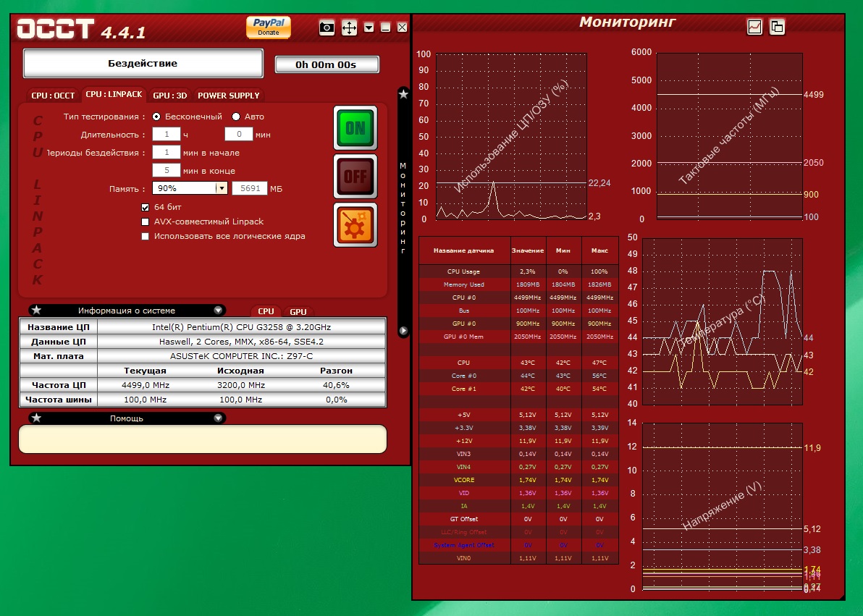Click the Core #1 temperature row
Viewport: 863px width, 616px height.
click(518, 389)
